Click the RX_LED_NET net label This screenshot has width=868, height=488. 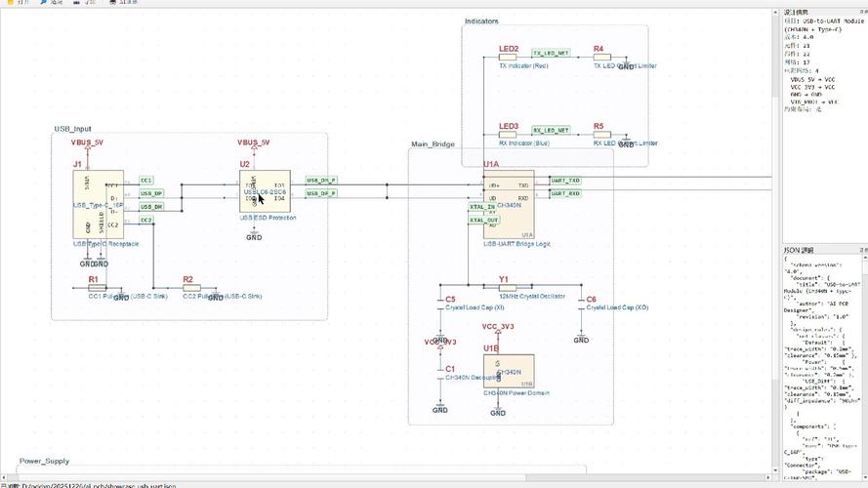tap(551, 131)
